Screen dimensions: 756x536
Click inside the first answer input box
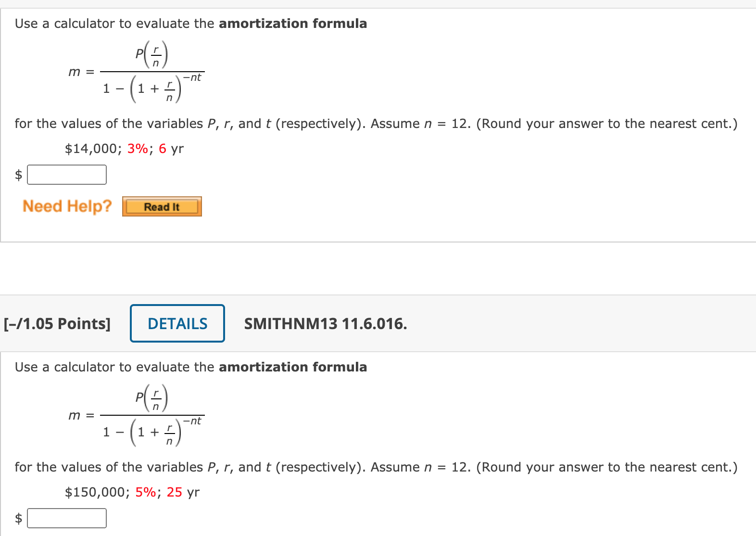(67, 174)
